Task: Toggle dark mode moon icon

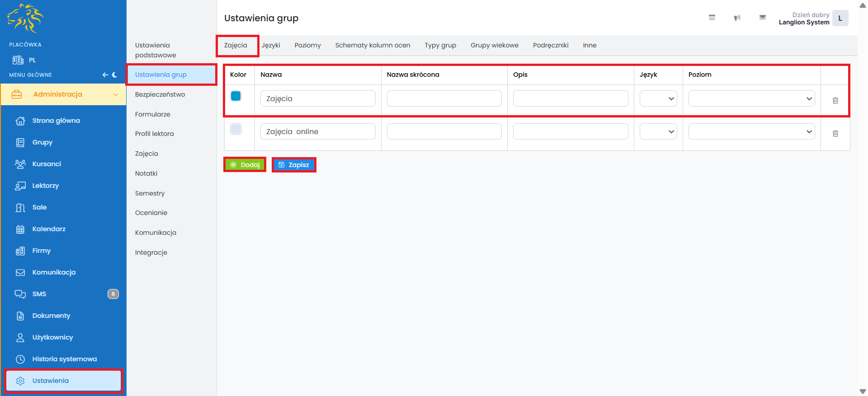Action: pos(115,75)
